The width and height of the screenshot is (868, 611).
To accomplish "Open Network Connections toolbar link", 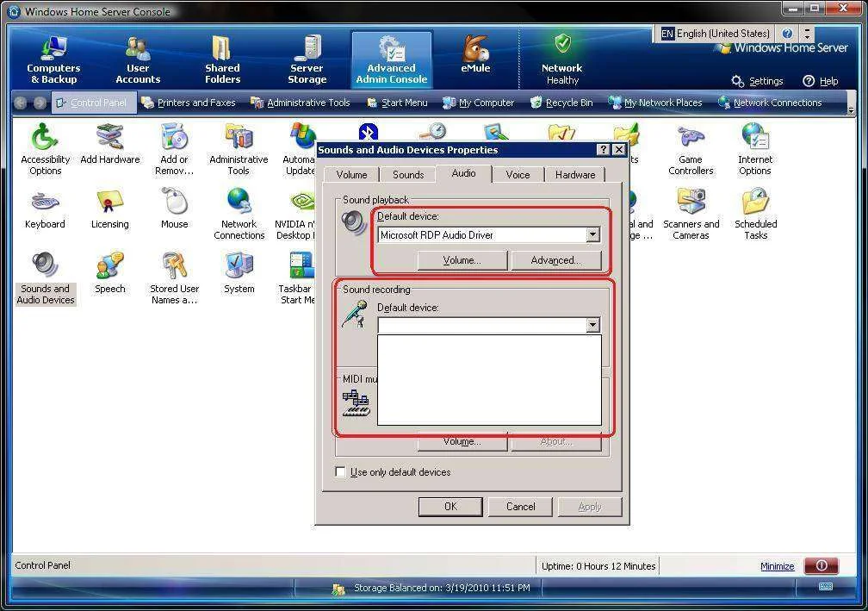I will point(770,103).
